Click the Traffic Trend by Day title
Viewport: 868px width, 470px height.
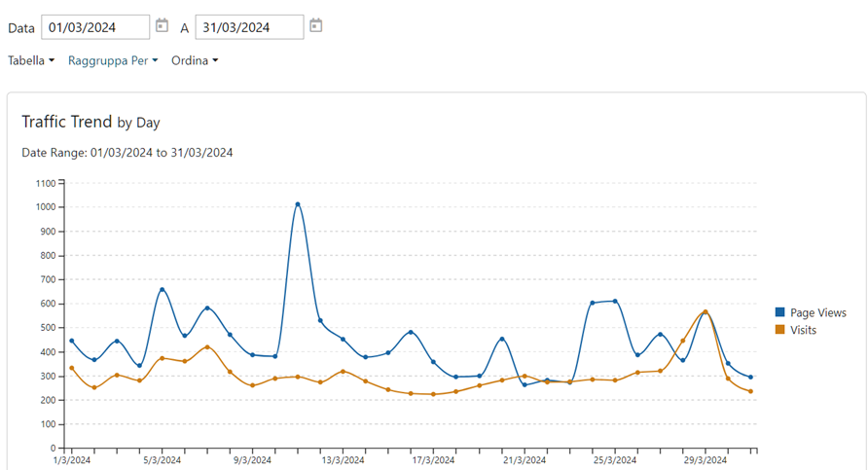coord(90,123)
